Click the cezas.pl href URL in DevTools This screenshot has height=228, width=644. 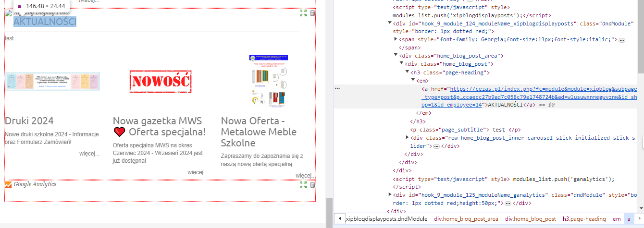tap(529, 97)
